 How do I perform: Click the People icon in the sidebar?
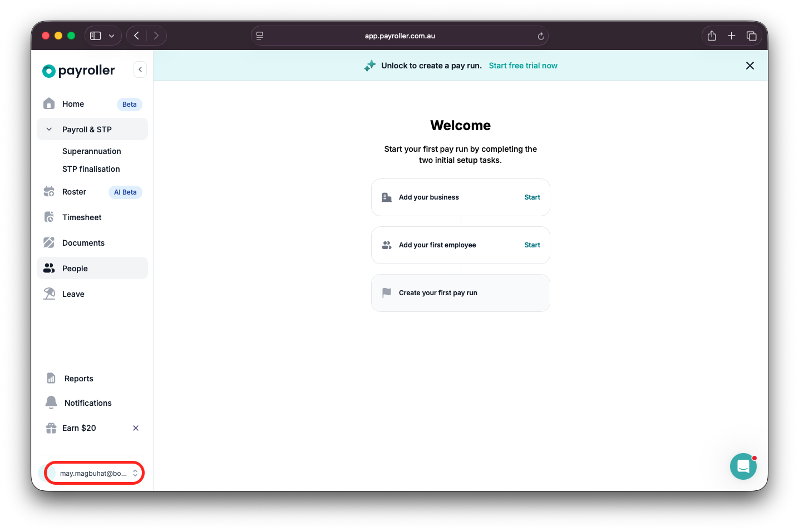(x=49, y=269)
